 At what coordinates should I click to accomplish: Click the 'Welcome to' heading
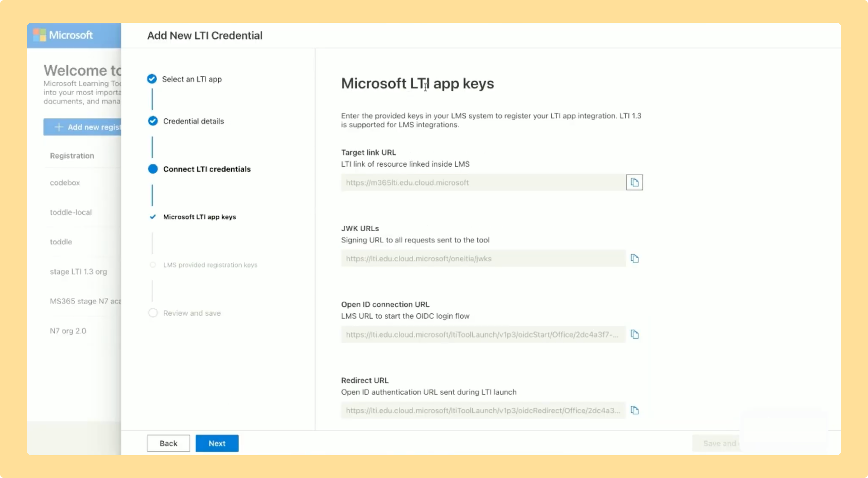click(x=82, y=70)
